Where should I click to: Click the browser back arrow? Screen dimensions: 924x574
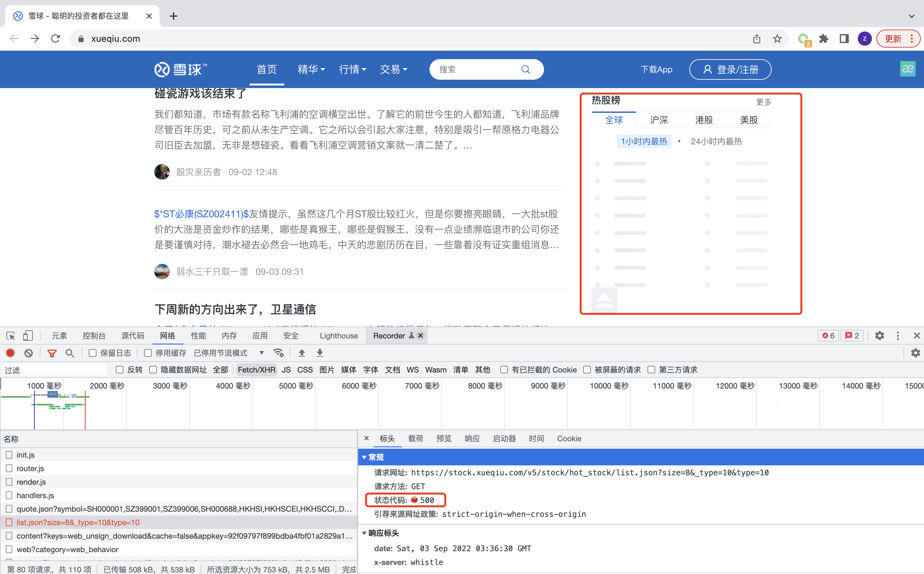(x=14, y=38)
